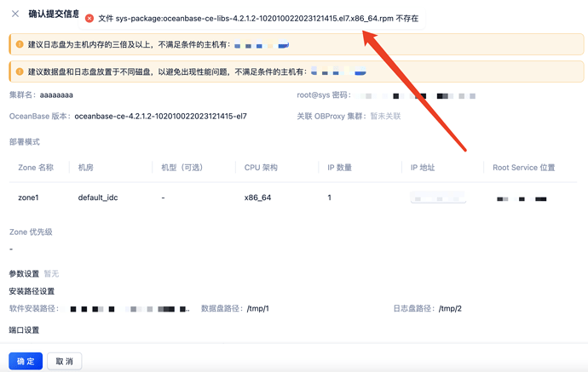The height and width of the screenshot is (372, 588).
Task: Click the error text about missing oceanbase-ce-libs rpm
Action: click(258, 19)
